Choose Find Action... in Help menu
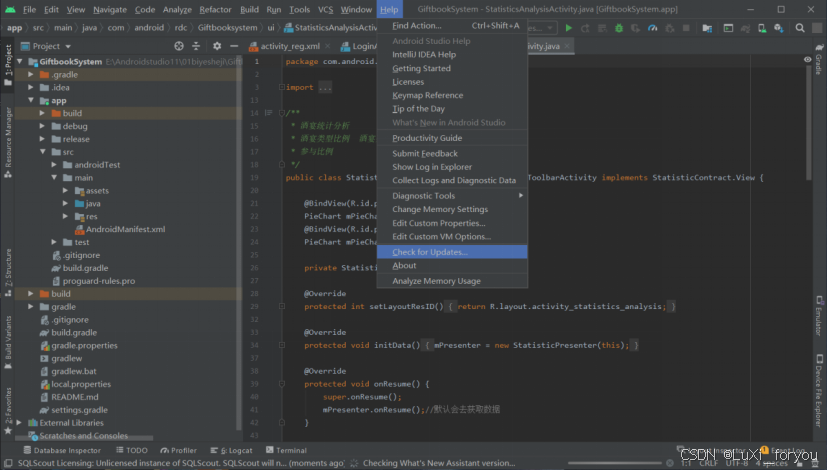The width and height of the screenshot is (827, 471). (x=453, y=25)
